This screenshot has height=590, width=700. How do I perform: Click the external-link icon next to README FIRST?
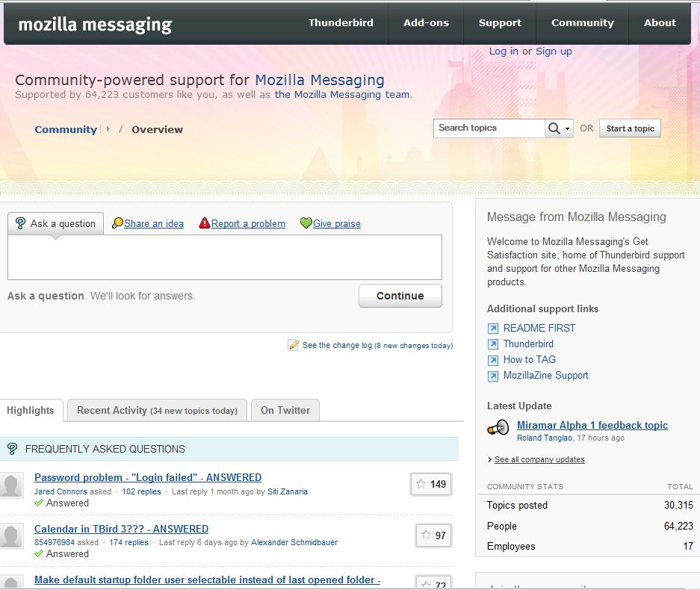tap(492, 328)
